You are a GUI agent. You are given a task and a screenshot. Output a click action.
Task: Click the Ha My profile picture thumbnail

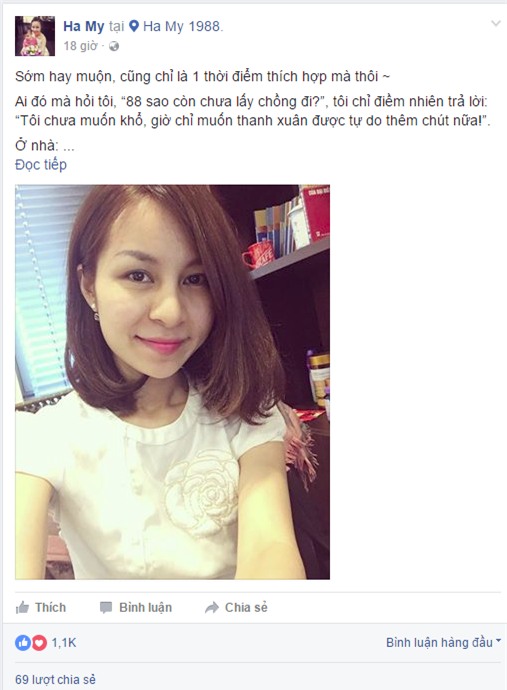pyautogui.click(x=35, y=36)
